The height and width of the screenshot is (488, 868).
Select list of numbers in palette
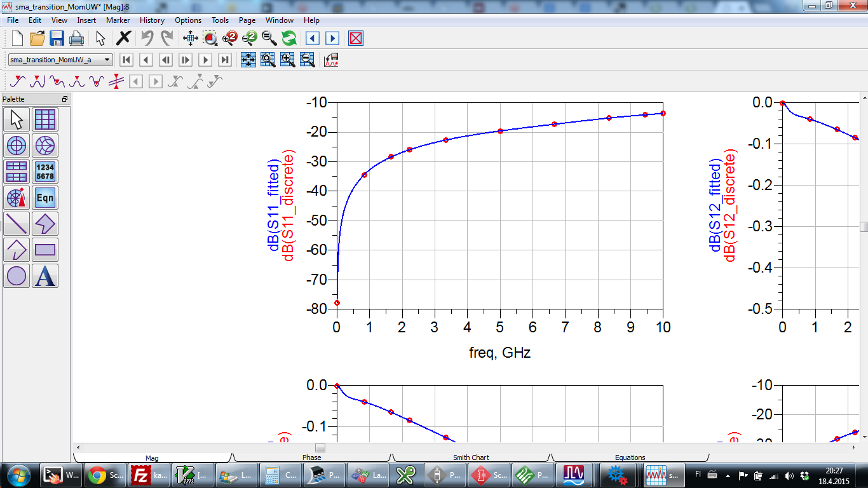(x=45, y=171)
